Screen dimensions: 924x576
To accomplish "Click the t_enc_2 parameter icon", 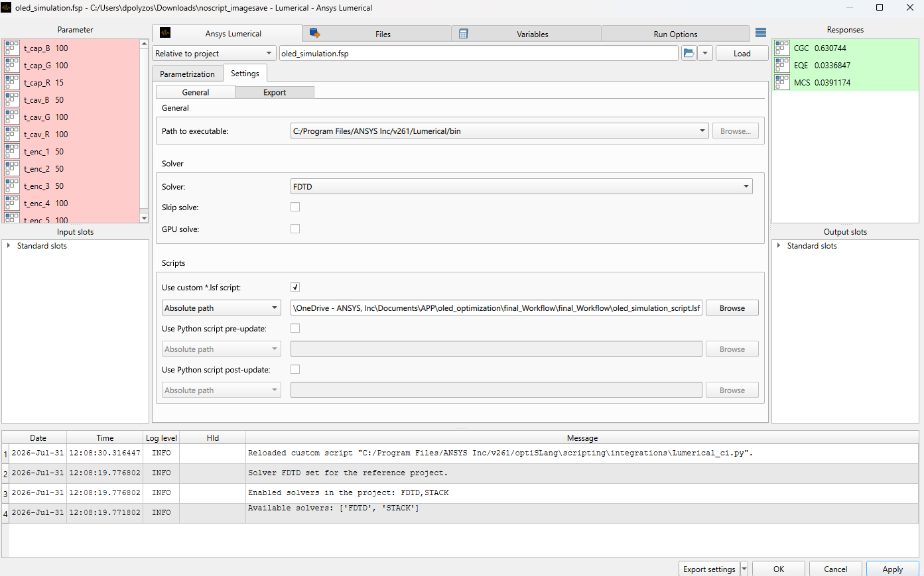I will [12, 168].
